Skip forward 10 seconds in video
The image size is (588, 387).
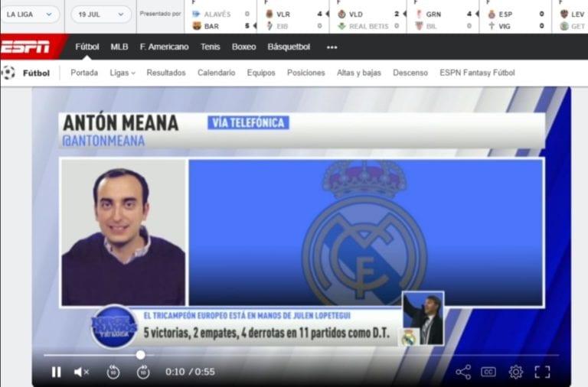[143, 372]
